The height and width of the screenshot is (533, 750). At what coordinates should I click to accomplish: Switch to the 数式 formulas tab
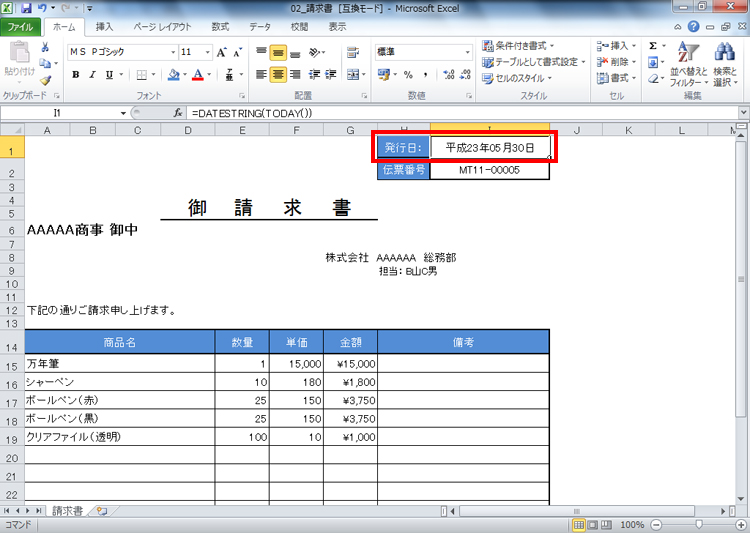click(221, 27)
